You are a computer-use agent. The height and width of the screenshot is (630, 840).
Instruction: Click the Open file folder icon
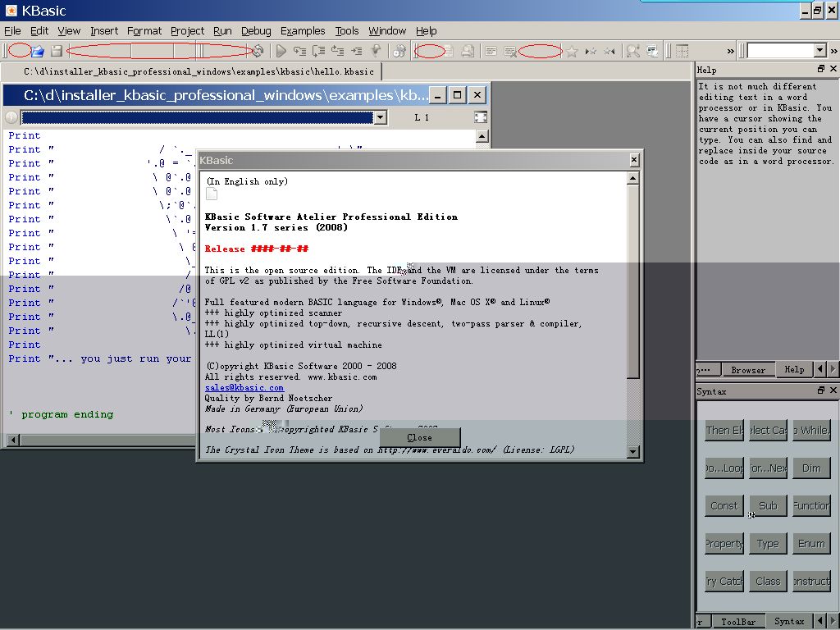click(38, 51)
